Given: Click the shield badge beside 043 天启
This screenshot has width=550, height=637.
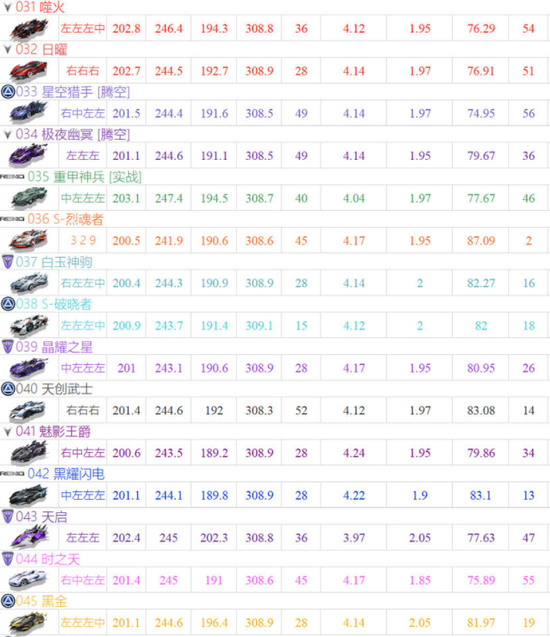Looking at the screenshot, I should tap(8, 517).
